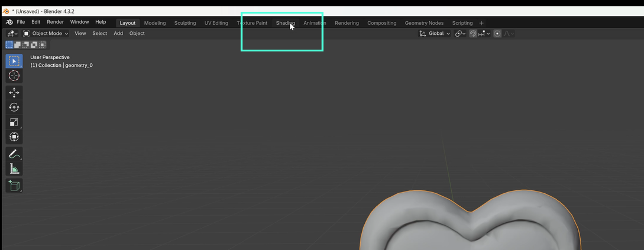Open the proportional editing falloff dropdown
This screenshot has height=250, width=644.
pyautogui.click(x=509, y=33)
